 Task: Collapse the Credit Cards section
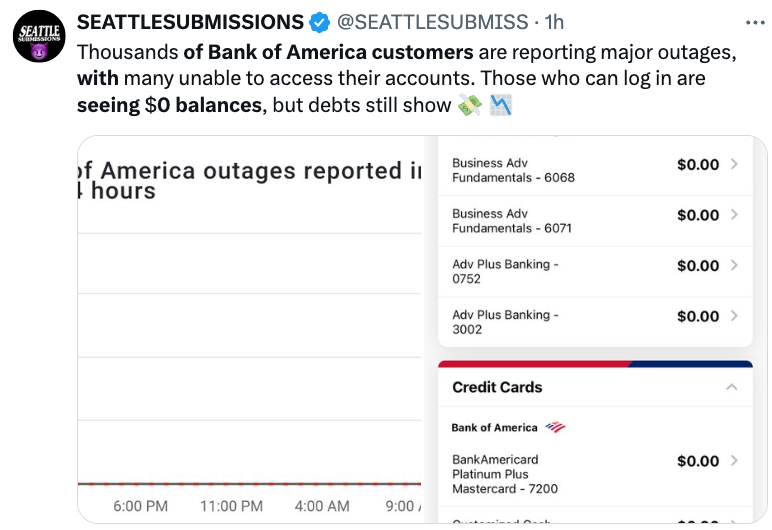732,387
